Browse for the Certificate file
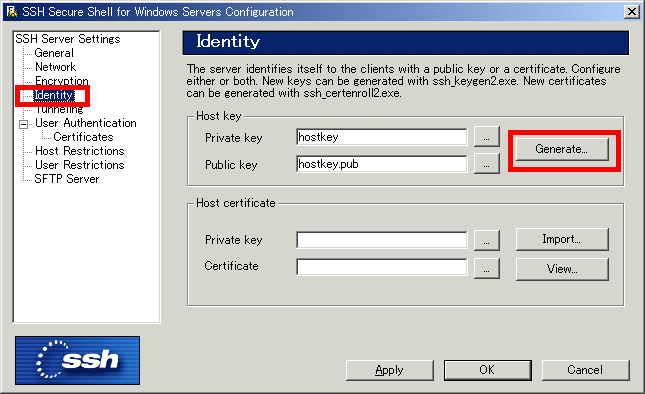 coord(487,269)
